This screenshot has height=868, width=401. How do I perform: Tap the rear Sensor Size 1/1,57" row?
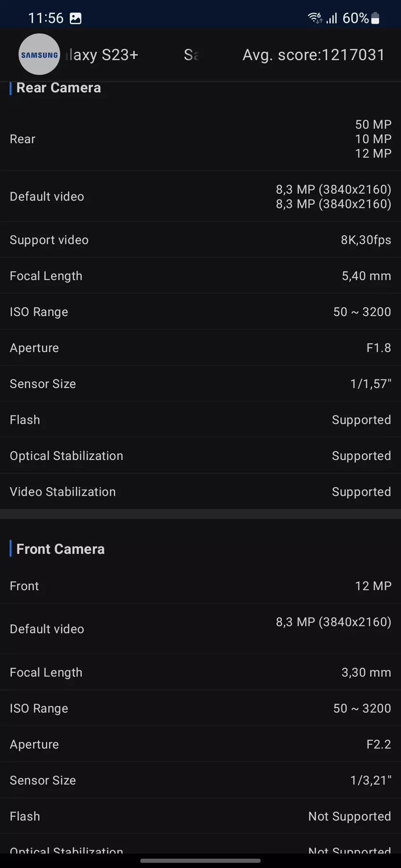click(200, 384)
